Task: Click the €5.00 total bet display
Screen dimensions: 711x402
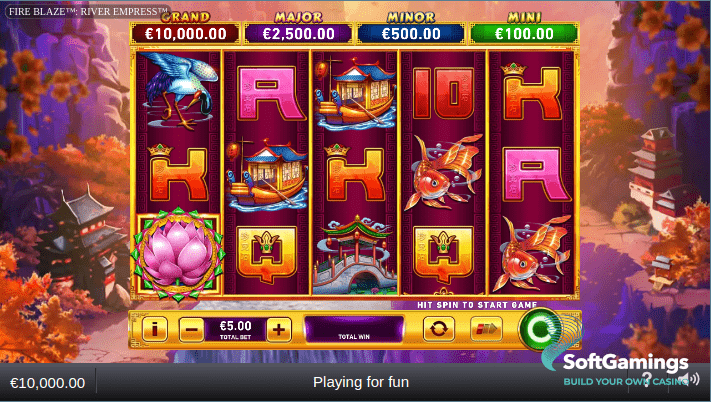Action: [235, 329]
